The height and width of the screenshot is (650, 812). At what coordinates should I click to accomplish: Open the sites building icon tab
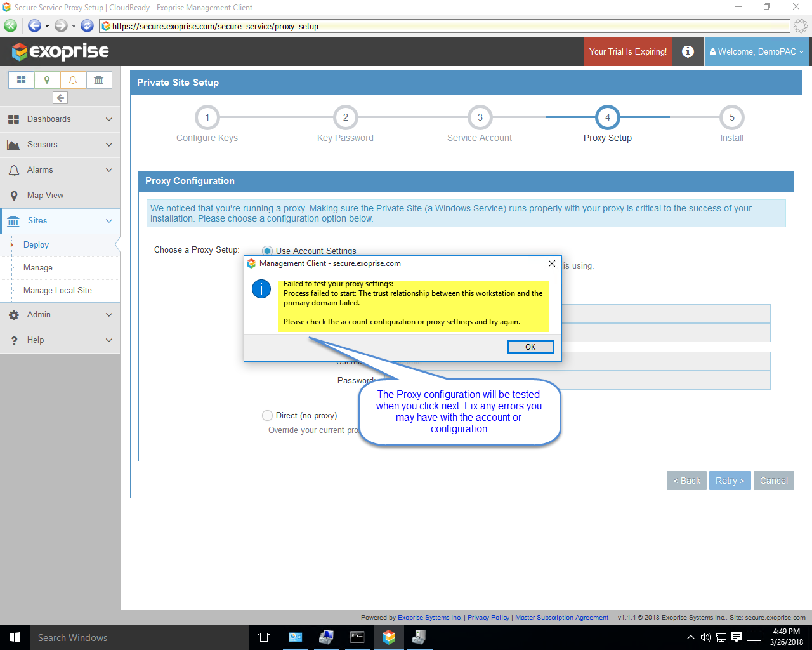[x=99, y=80]
